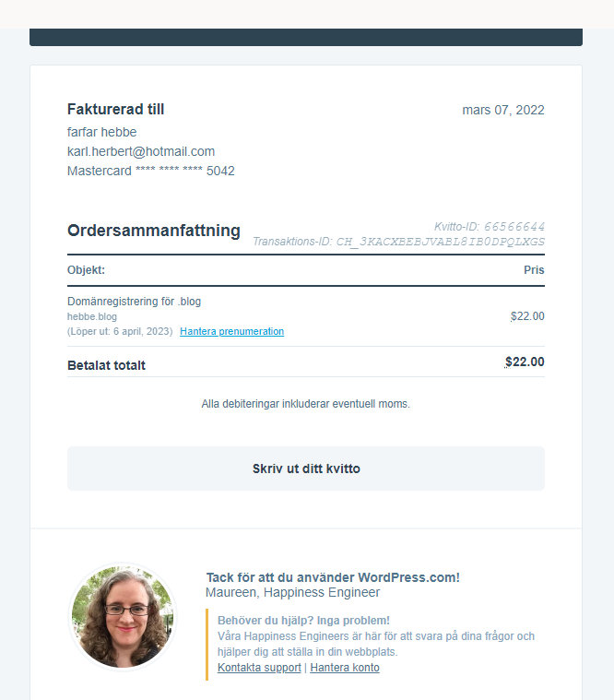Click Maureen's profile photo
Image resolution: width=614 pixels, height=700 pixels.
coord(124,617)
